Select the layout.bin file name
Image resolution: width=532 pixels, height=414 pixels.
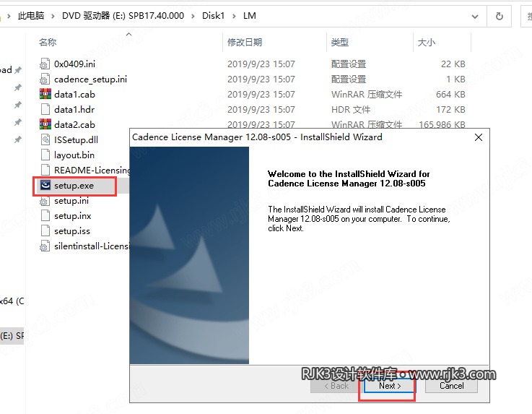coord(74,155)
